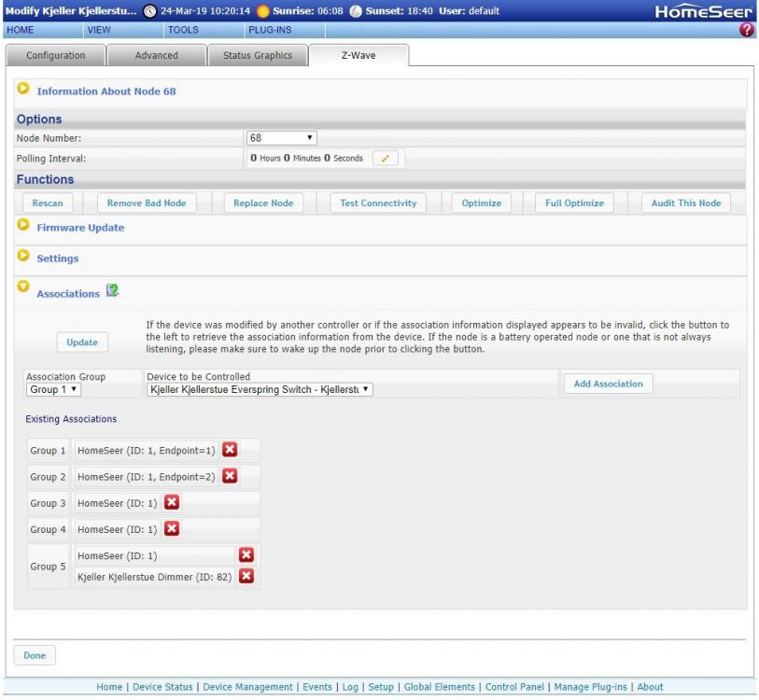Click the Associations help document icon
The image size is (759, 700).
pyautogui.click(x=112, y=293)
